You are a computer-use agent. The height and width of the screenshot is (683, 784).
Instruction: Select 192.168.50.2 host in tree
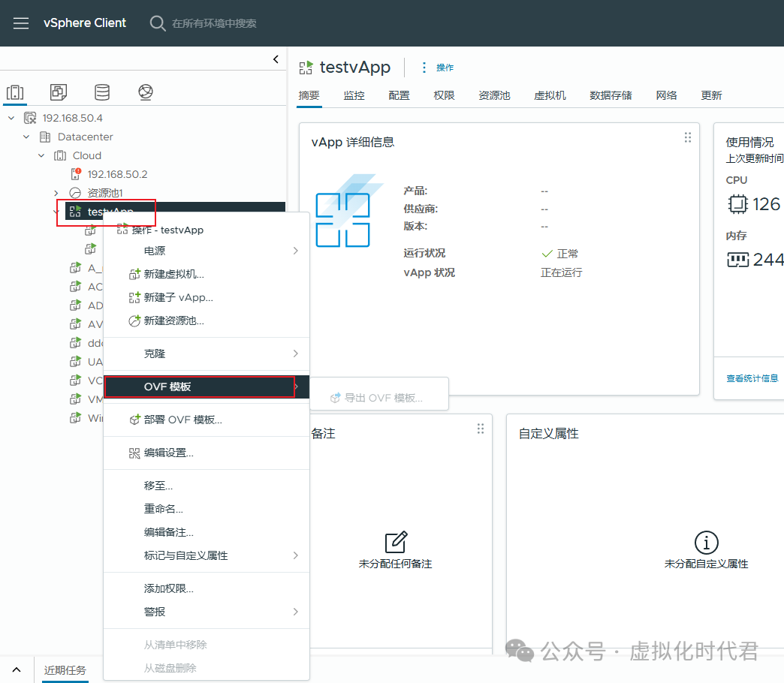pos(117,174)
